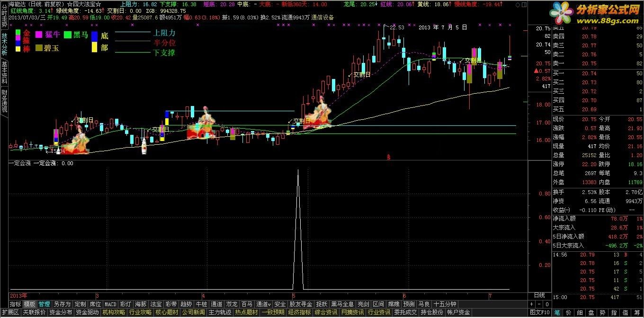Open the 财务透视 sidebar tab
This screenshot has width=644, height=318.
(x=4, y=101)
